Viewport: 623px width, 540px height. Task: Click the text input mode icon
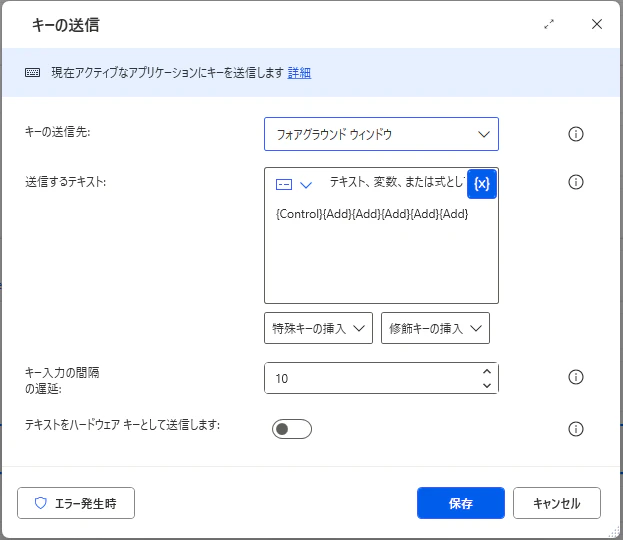(284, 184)
